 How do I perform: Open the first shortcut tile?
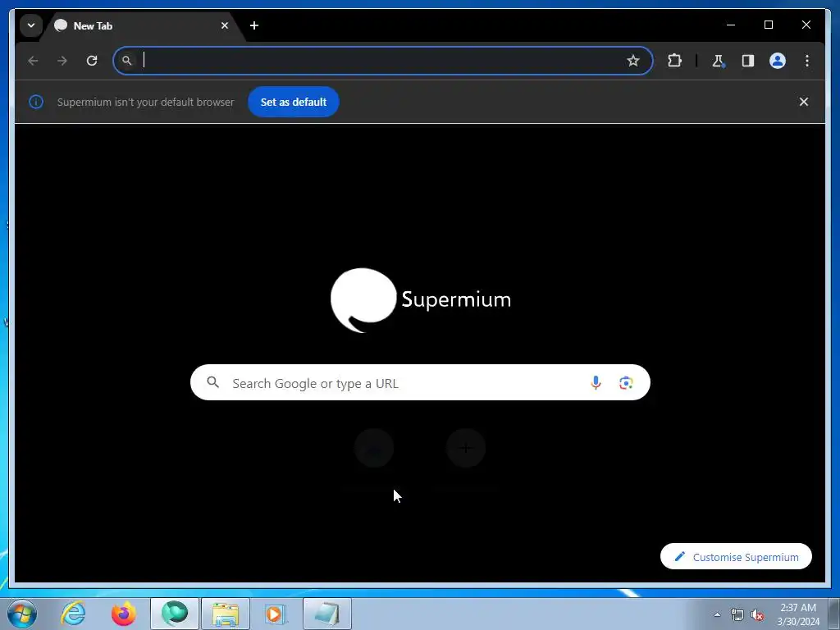point(374,449)
